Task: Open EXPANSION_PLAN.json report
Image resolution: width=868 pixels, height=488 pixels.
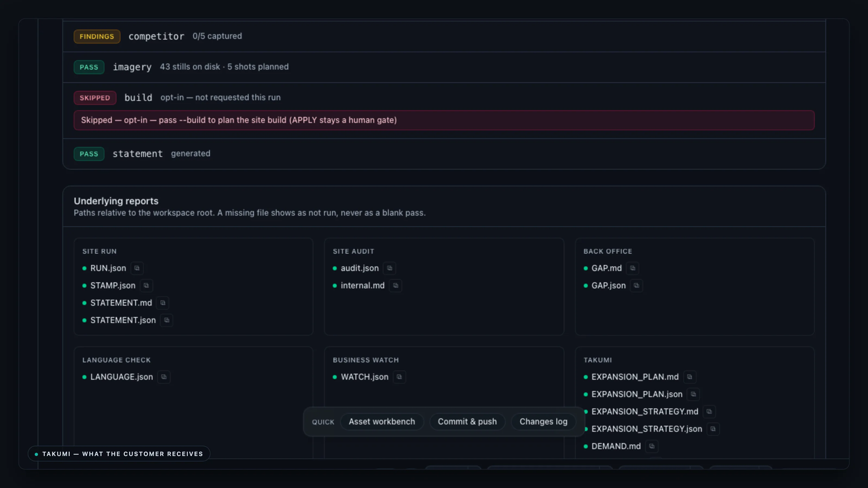Action: click(x=637, y=394)
